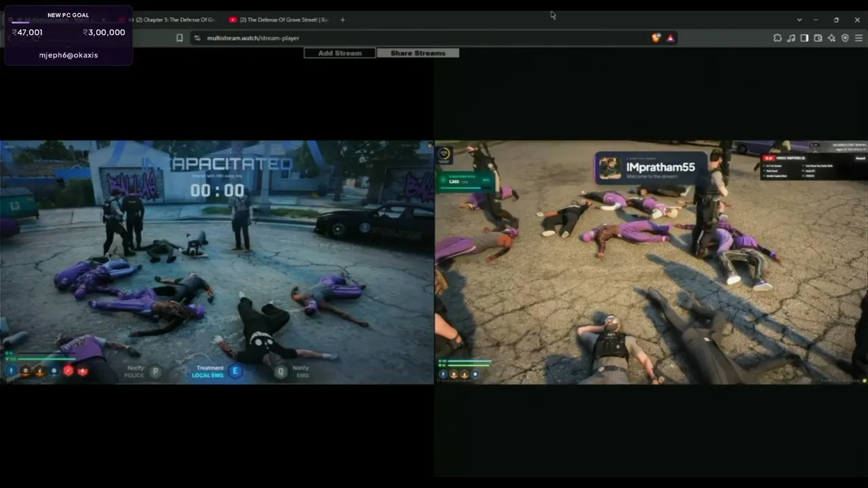Click the first blue status icon in left stream

[x=11, y=371]
